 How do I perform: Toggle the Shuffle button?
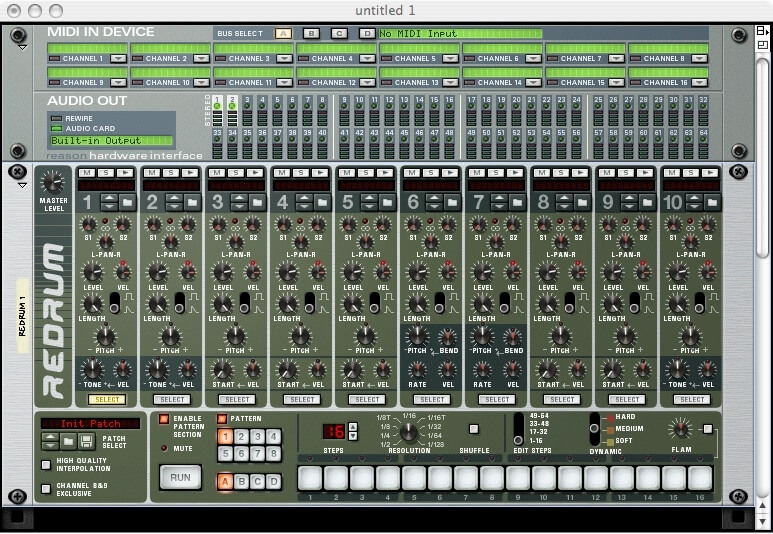pos(474,429)
